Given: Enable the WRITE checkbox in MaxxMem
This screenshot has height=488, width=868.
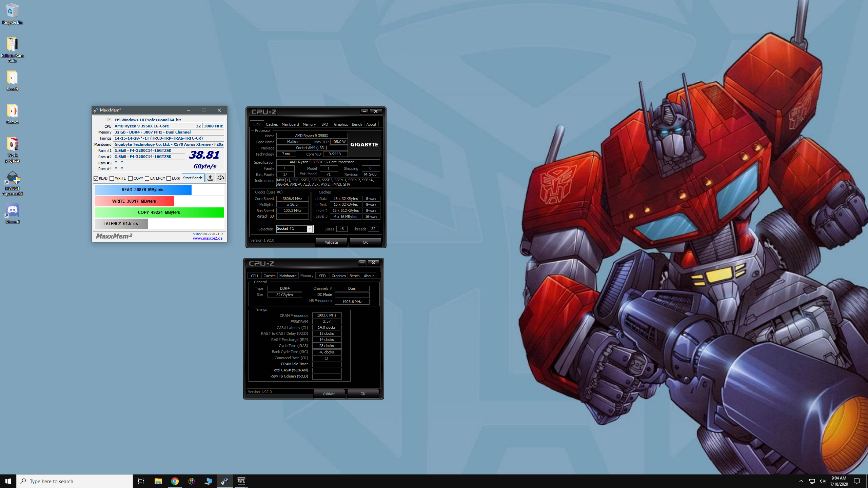Looking at the screenshot, I should (112, 178).
